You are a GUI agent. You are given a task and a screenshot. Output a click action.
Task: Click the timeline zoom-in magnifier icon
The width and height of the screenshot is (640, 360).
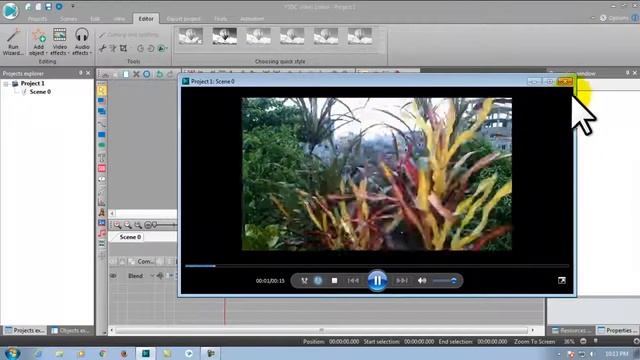[x=118, y=225]
